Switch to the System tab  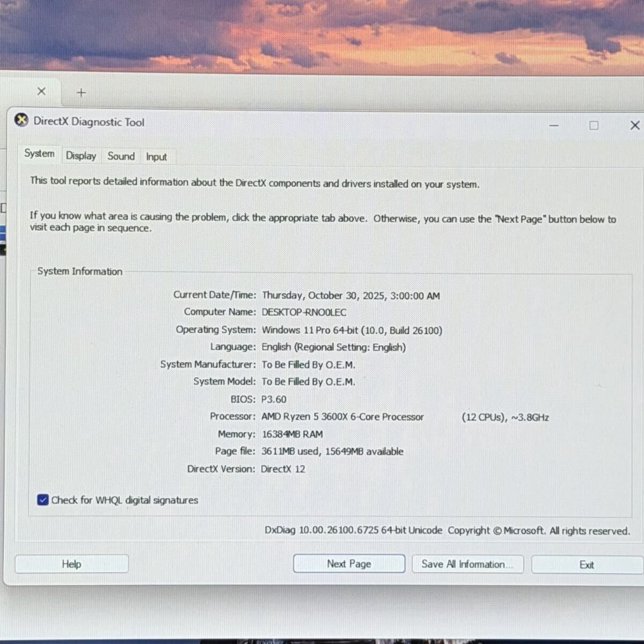[39, 153]
